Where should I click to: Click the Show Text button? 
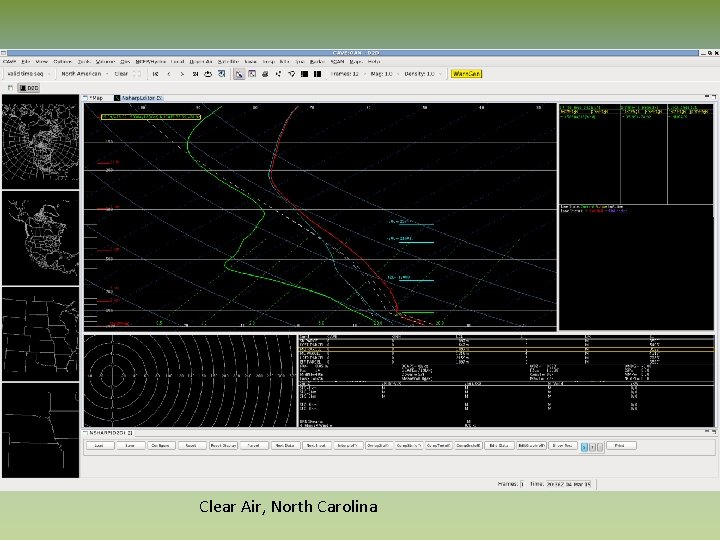tap(562, 446)
